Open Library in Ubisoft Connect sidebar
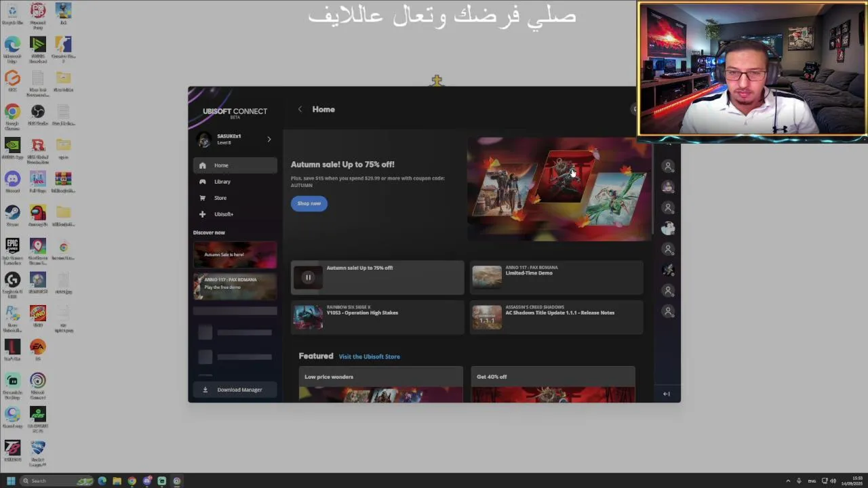Screen dimensions: 868x488 point(235,182)
